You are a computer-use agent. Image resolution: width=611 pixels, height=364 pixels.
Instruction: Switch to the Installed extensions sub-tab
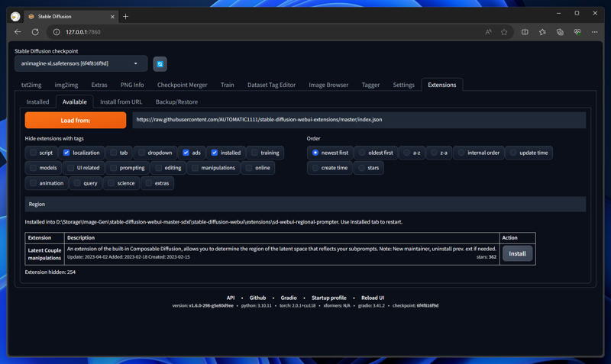[x=37, y=101]
